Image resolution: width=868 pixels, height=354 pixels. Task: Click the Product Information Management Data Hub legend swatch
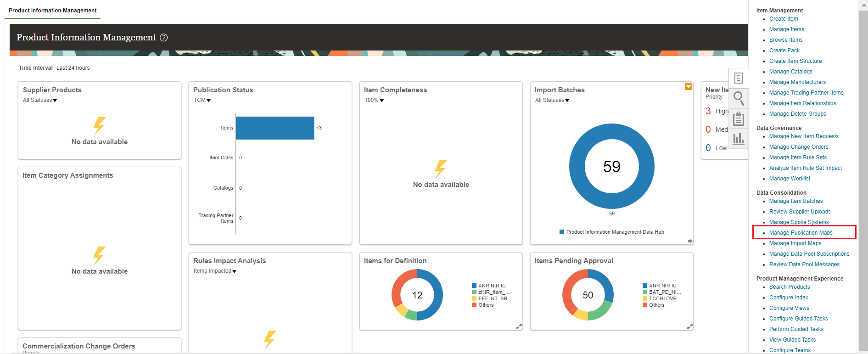pyautogui.click(x=562, y=232)
